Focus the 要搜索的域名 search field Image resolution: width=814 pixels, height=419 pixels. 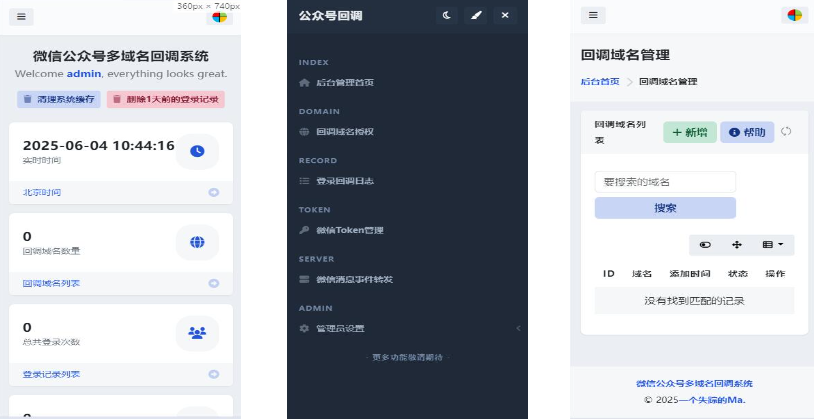click(x=665, y=182)
